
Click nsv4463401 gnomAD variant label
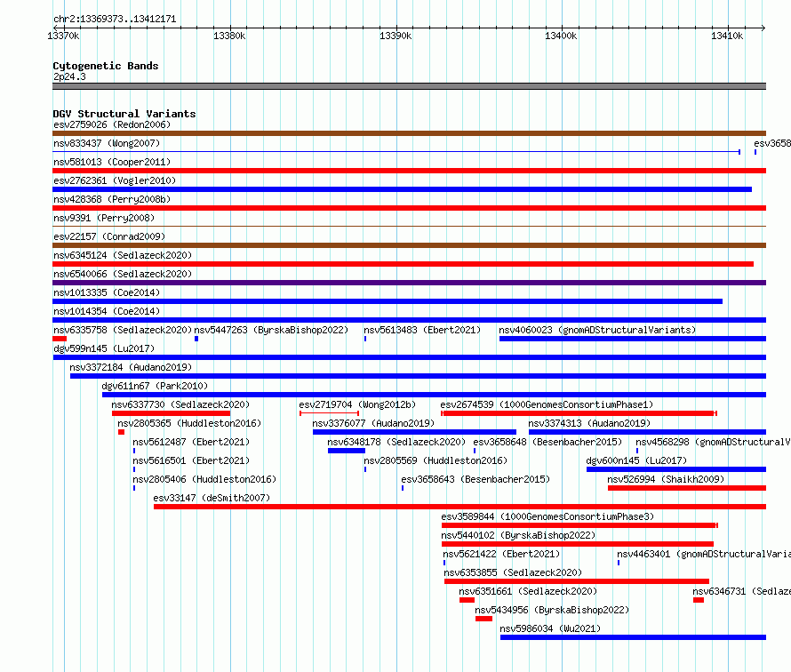[x=704, y=554]
